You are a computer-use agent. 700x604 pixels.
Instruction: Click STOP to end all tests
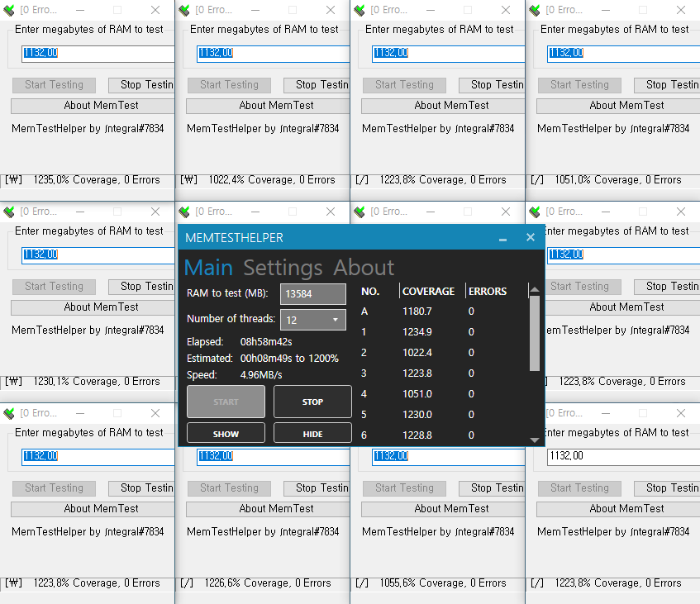pyautogui.click(x=312, y=402)
